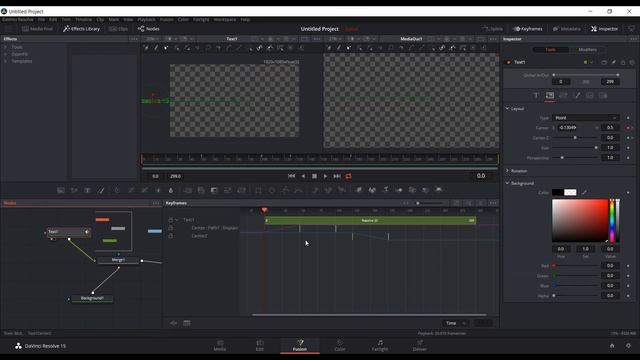
Task: Open the Effects Library panel
Action: [x=81, y=29]
